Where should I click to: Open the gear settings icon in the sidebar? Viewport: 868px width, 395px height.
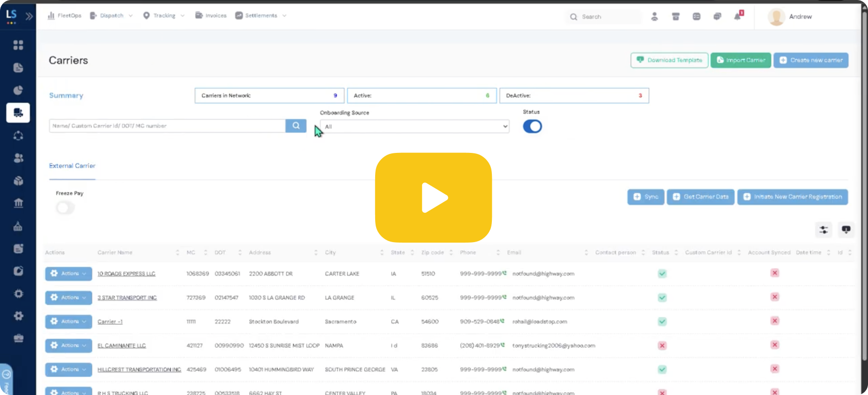(18, 316)
